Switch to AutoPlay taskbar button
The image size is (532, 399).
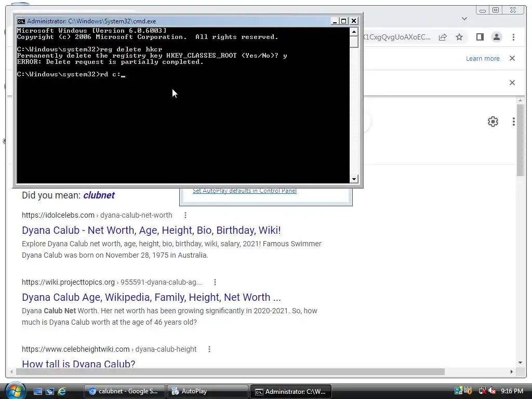(207, 391)
